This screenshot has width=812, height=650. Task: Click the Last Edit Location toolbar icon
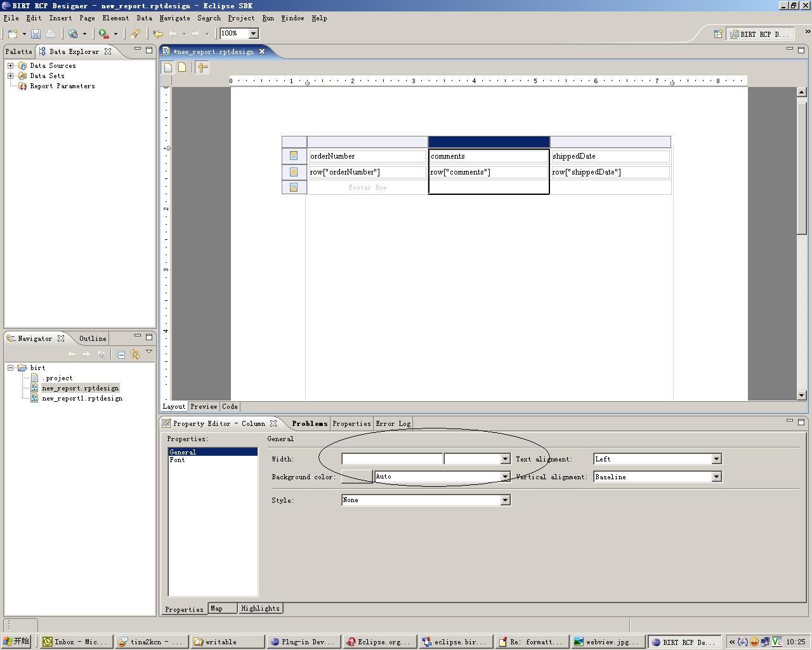(x=158, y=34)
